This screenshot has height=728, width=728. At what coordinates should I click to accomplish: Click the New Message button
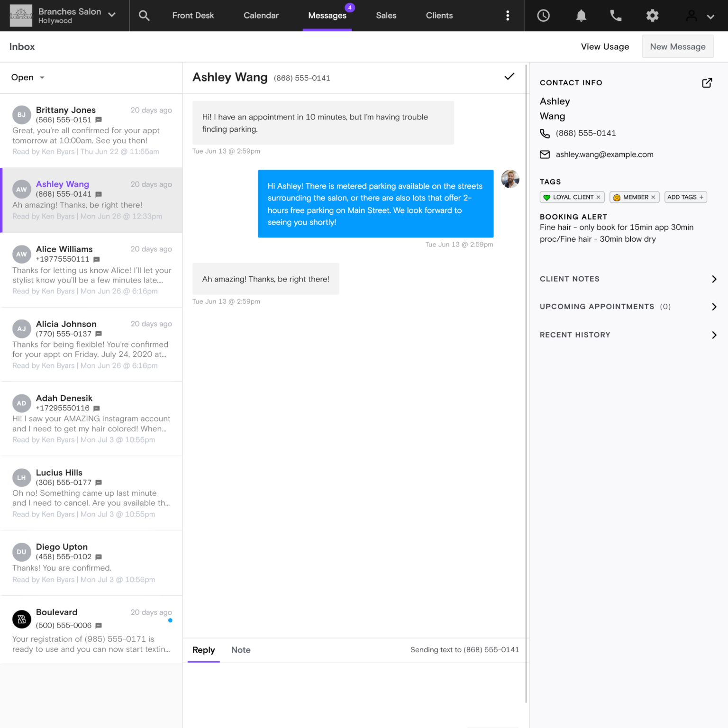tap(677, 46)
